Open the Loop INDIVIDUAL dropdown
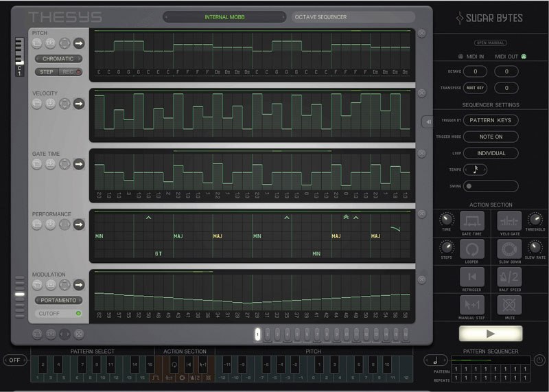The width and height of the screenshot is (549, 392). [x=490, y=153]
